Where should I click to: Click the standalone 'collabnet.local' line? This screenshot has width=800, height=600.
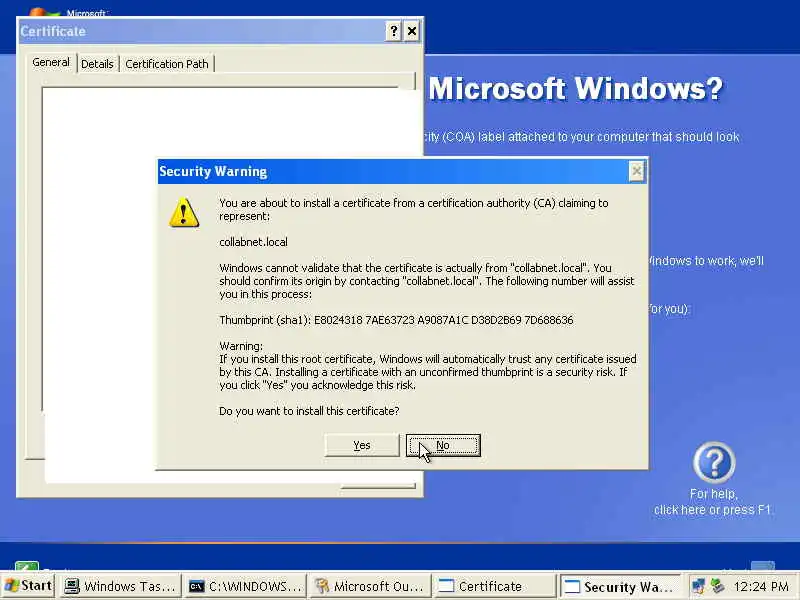pyautogui.click(x=253, y=242)
